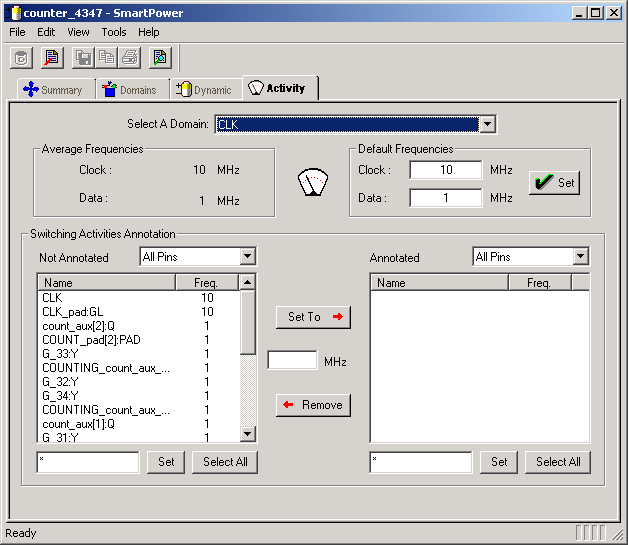Viewport: 628px width, 545px height.
Task: Select the G_32:Y row
Action: coord(139,382)
